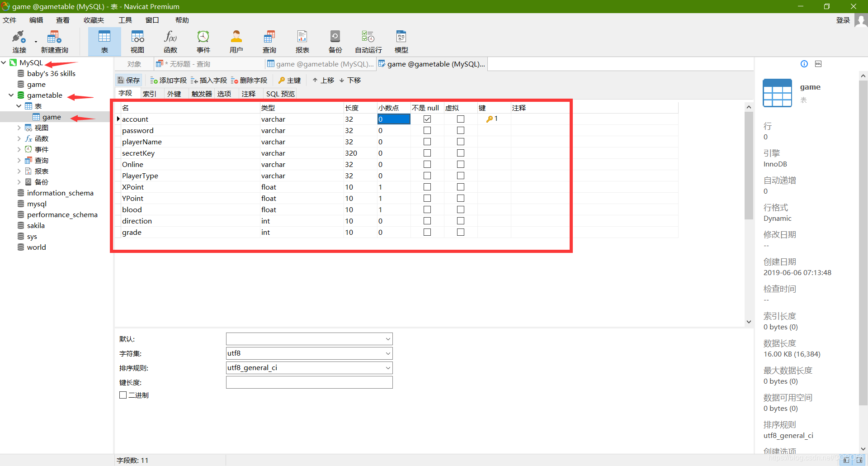The image size is (868, 466).
Task: Click the 保存 save button
Action: click(x=129, y=80)
